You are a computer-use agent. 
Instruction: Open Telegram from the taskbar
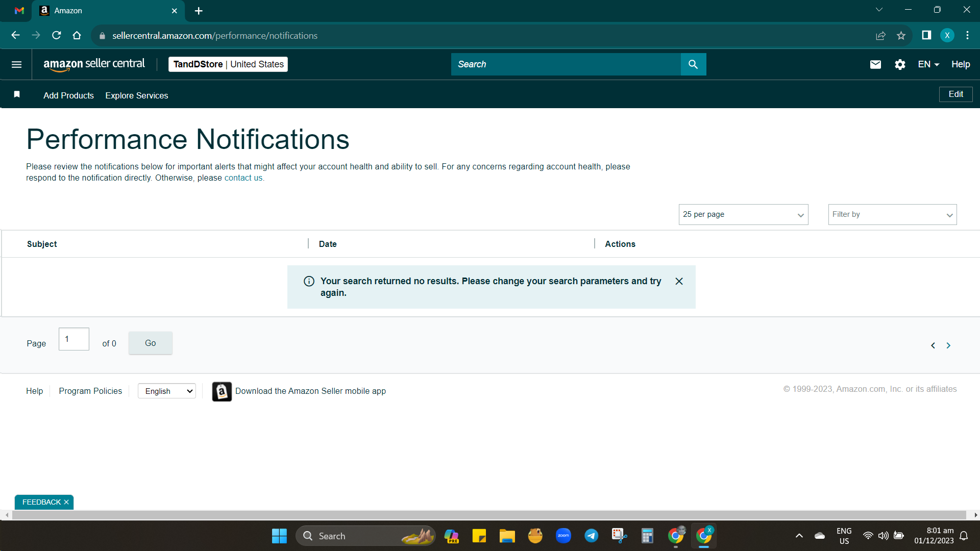tap(592, 536)
